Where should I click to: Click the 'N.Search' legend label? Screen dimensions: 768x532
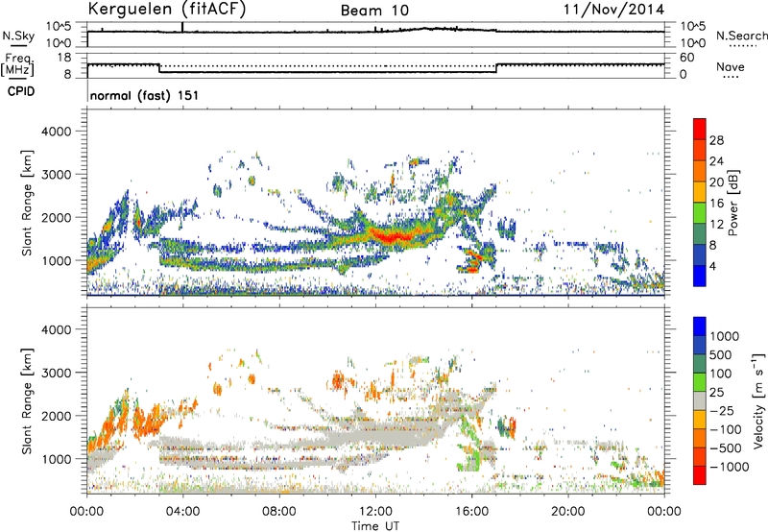742,36
